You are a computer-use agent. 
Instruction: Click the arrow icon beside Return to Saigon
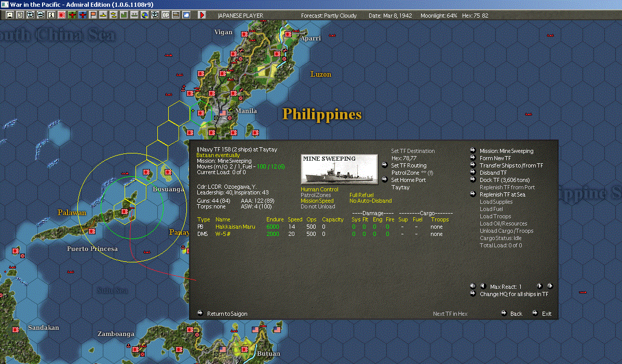(200, 313)
